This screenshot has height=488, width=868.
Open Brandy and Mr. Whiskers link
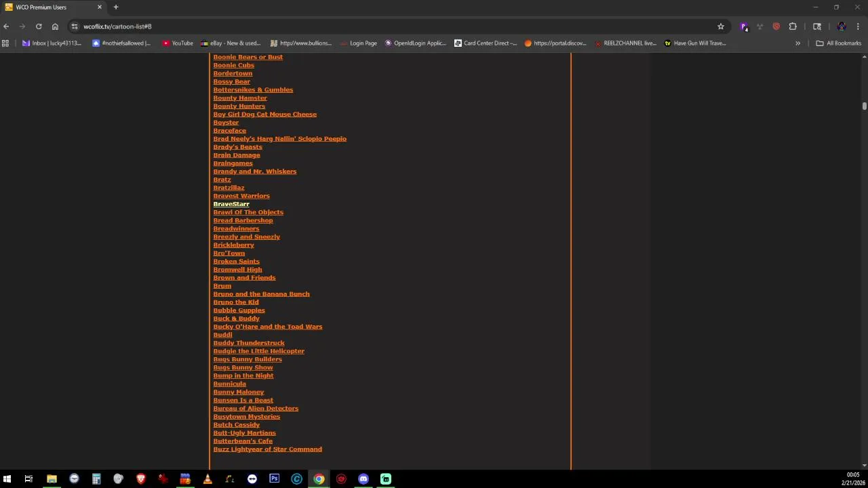point(254,171)
